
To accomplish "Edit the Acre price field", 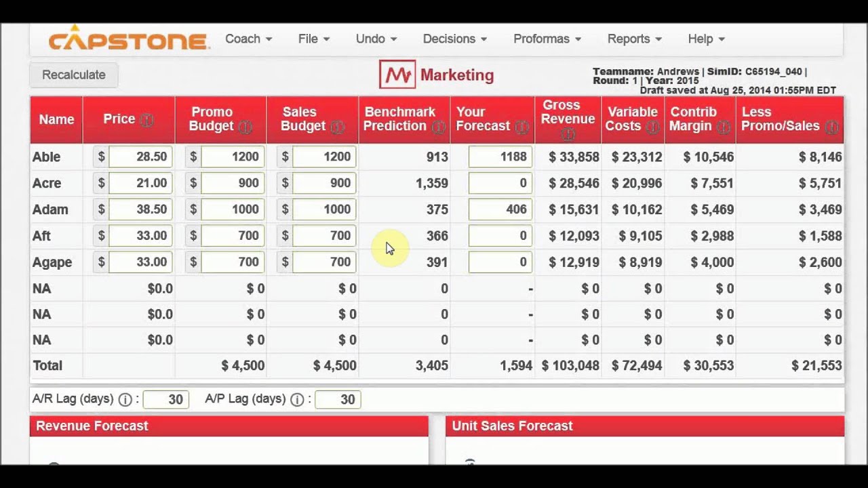I will (x=140, y=183).
